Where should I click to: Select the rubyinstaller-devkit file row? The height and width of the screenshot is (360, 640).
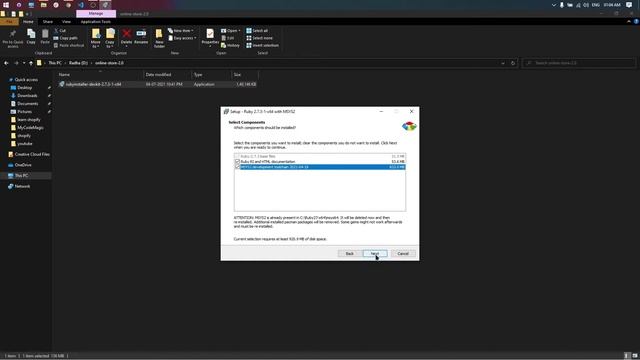pyautogui.click(x=157, y=84)
